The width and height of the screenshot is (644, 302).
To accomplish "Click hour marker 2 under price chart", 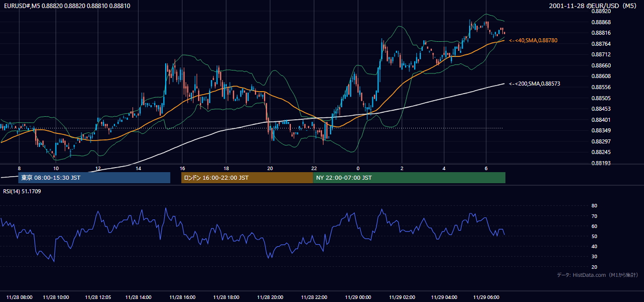I will pos(402,168).
